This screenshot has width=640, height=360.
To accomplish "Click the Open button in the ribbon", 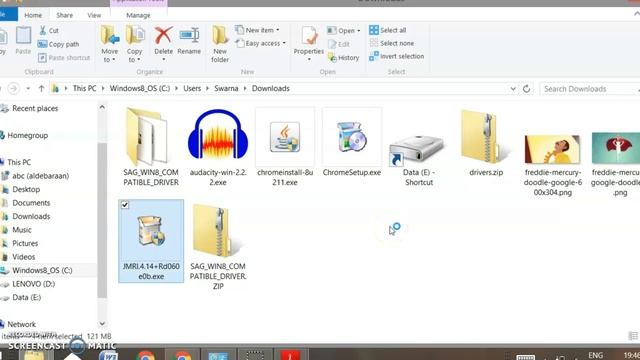I will (x=344, y=31).
